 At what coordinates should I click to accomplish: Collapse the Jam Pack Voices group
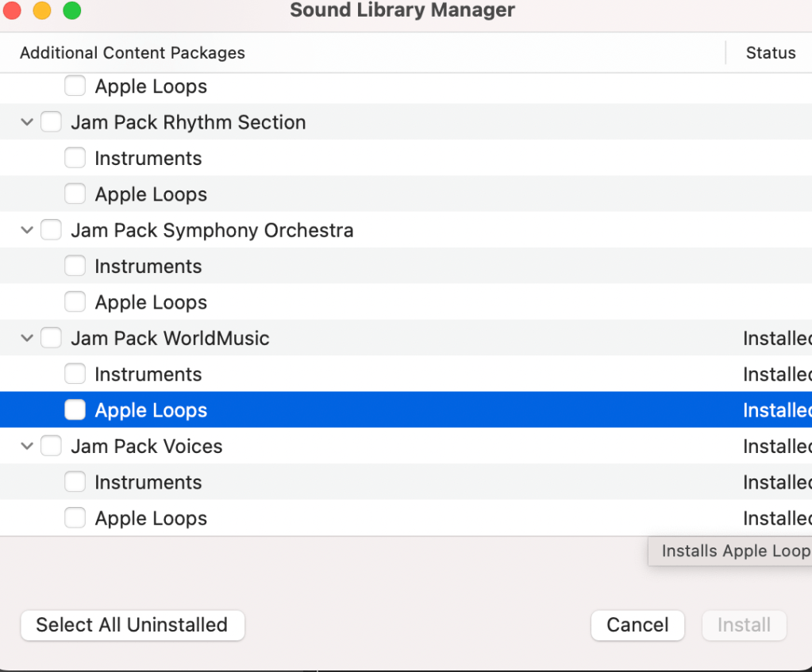pyautogui.click(x=27, y=446)
